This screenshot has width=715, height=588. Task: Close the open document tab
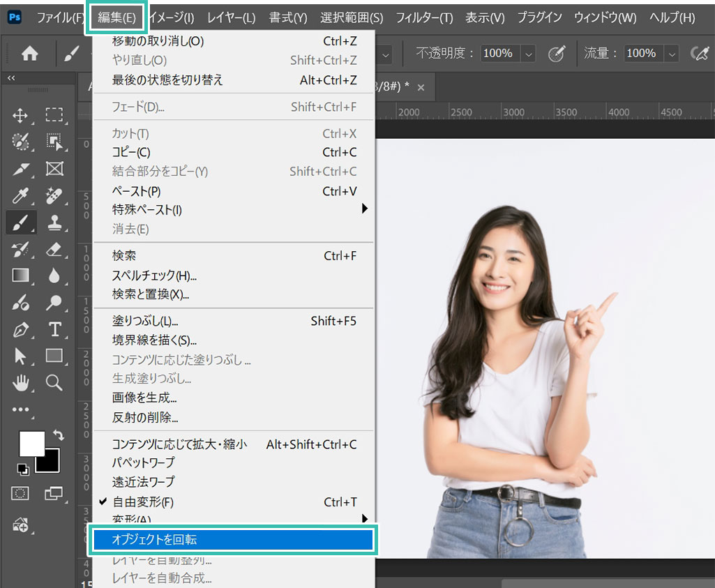coord(421,87)
